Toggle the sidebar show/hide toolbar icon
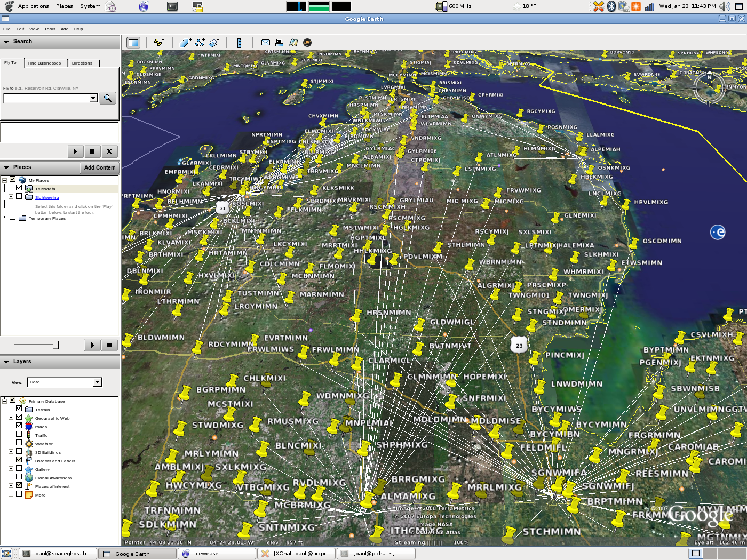This screenshot has height=560, width=747. point(133,43)
